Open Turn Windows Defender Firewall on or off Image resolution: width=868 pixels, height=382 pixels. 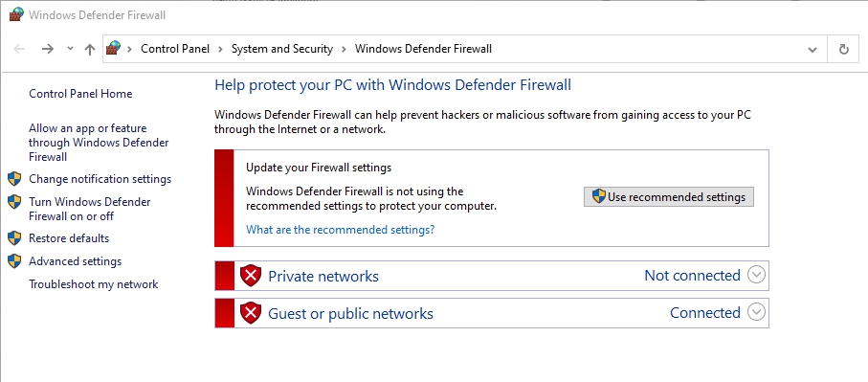90,209
